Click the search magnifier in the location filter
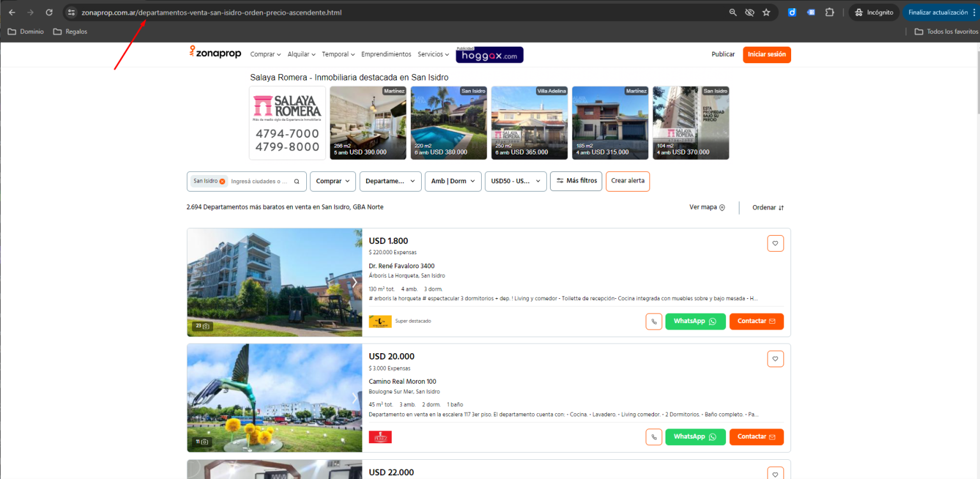 click(295, 181)
